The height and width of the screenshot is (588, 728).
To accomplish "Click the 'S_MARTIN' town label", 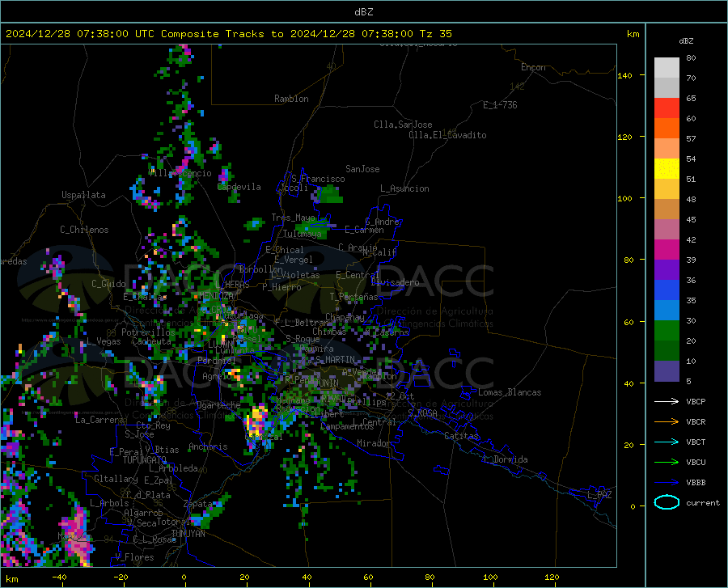I will pyautogui.click(x=335, y=360).
